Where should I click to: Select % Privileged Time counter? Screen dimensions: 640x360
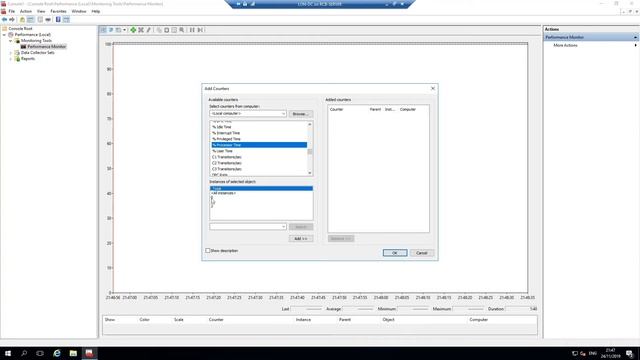tap(226, 139)
